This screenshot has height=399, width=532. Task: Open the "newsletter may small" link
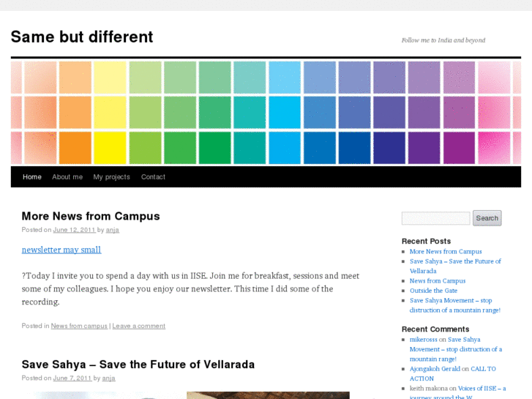click(x=61, y=250)
